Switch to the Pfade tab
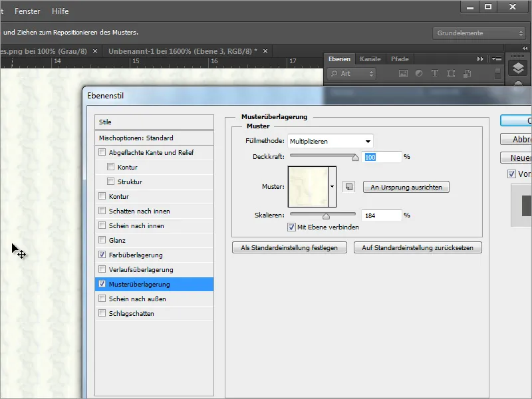Image resolution: width=532 pixels, height=399 pixels. coord(400,59)
